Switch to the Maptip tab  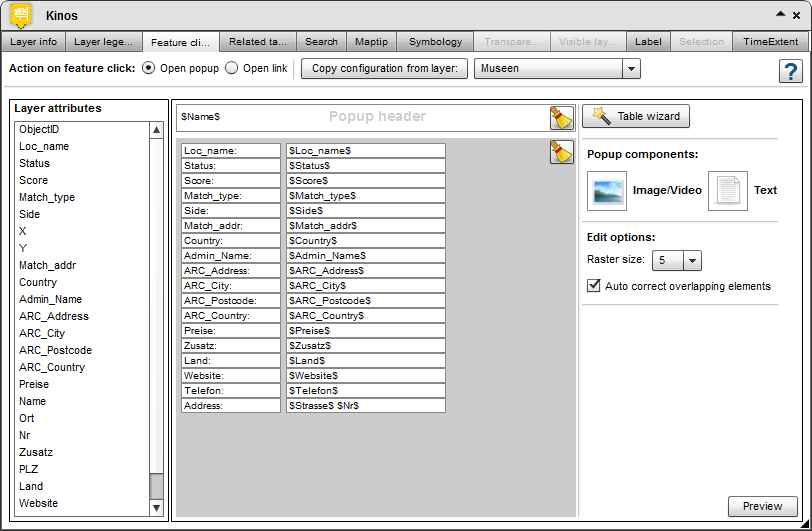coord(371,42)
